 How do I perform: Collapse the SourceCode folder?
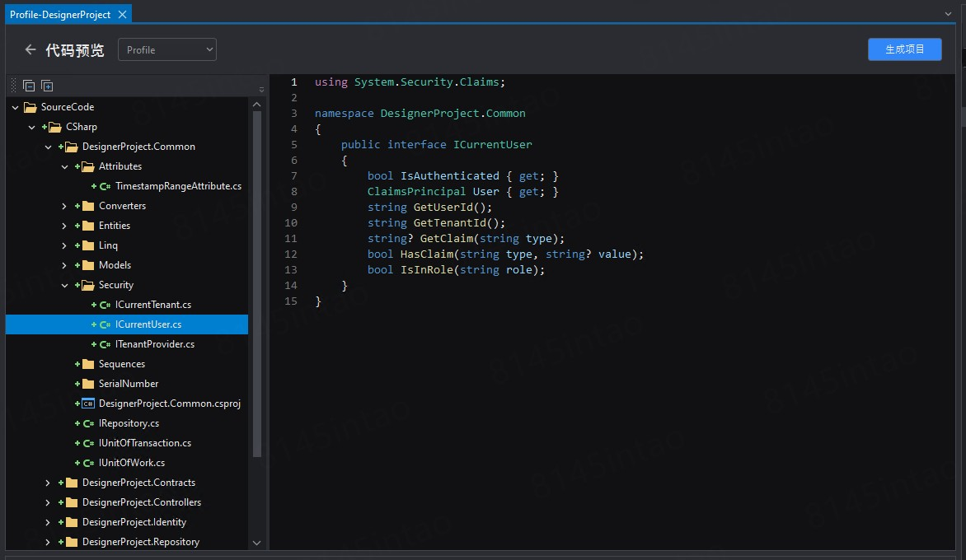16,107
